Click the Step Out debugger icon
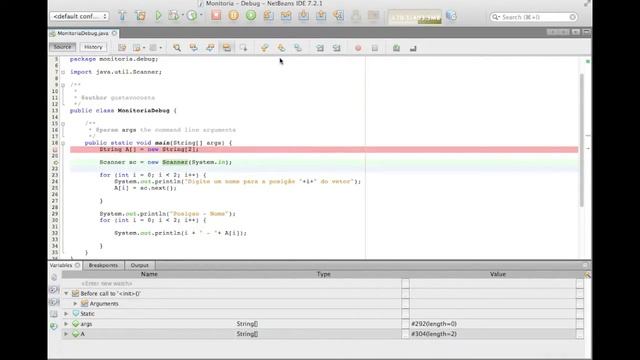Screen dimensions: 640x360 (x=321, y=16)
